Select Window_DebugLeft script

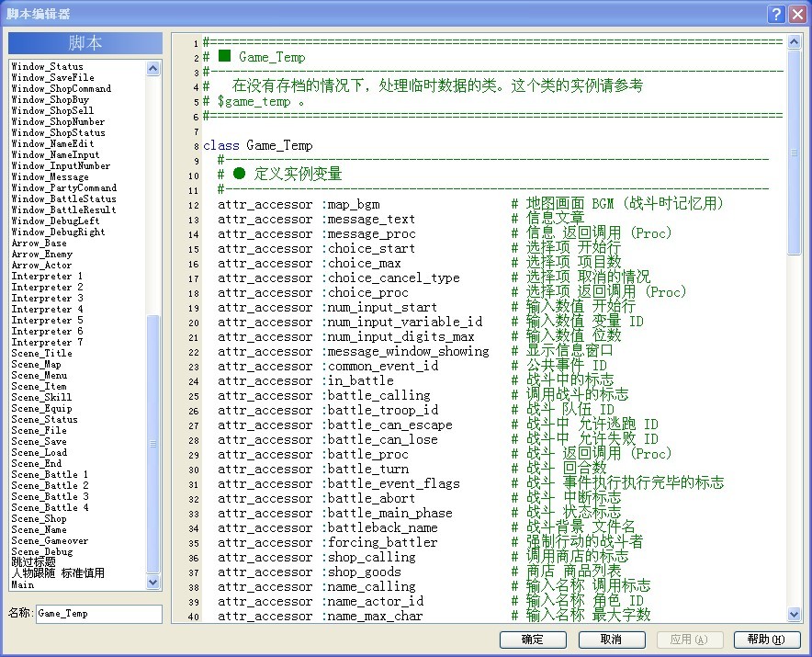(55, 221)
